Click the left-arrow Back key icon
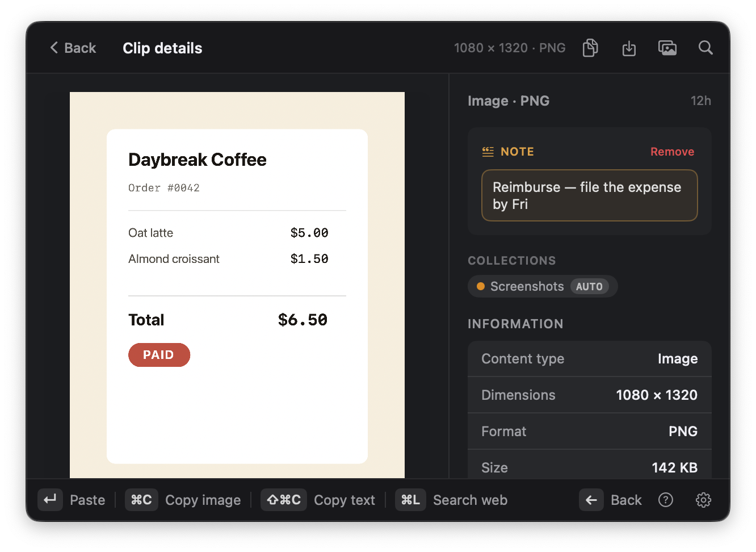The width and height of the screenshot is (756, 552). pos(591,500)
